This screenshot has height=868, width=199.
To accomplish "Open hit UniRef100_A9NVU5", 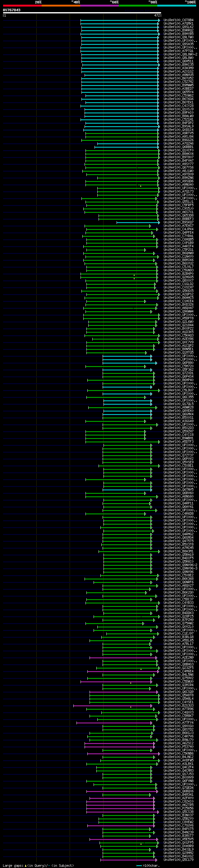I will point(178,75).
